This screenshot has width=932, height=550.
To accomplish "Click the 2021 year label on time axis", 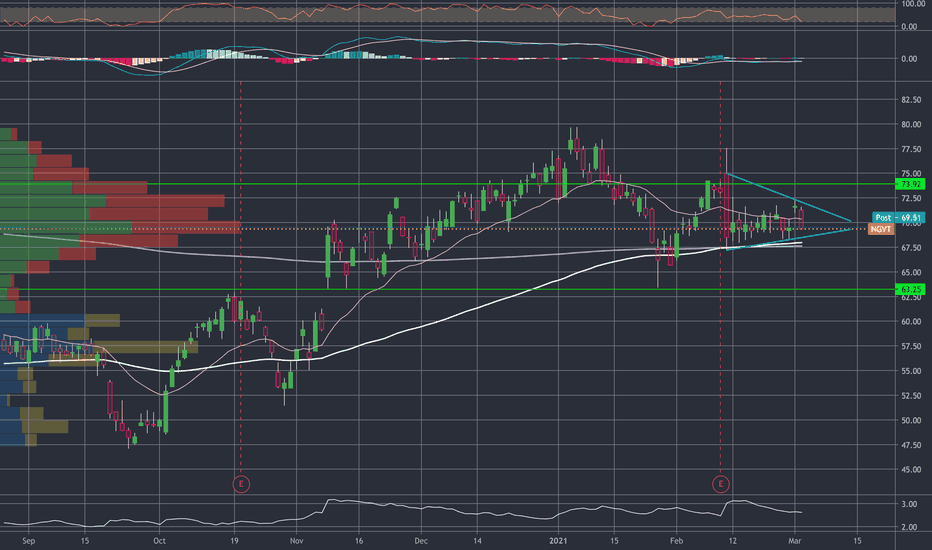I will coord(558,541).
